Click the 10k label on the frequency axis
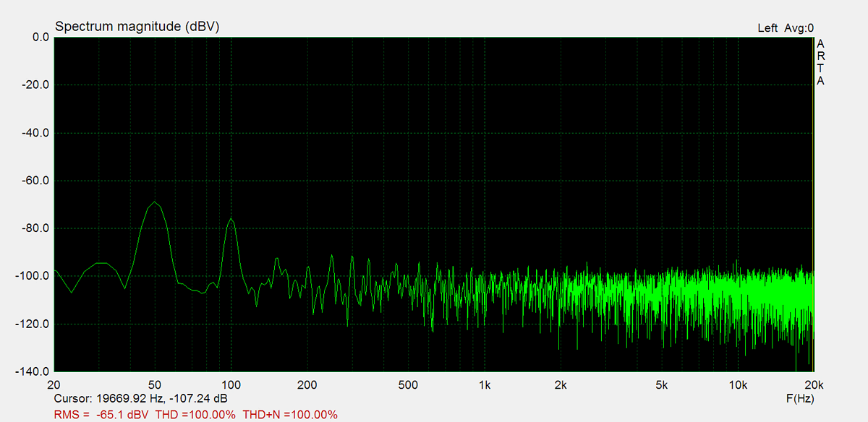Viewport: 868px width, 422px height. pyautogui.click(x=737, y=385)
